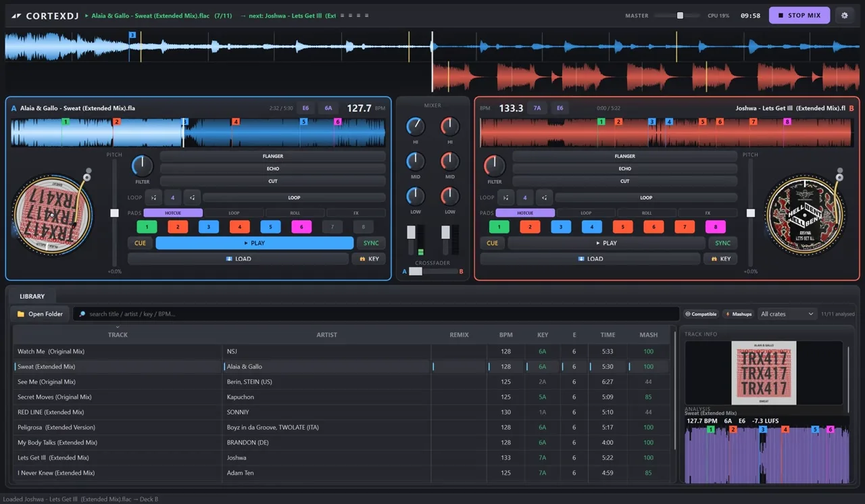Image resolution: width=865 pixels, height=504 pixels.
Task: Click the Deck B HI EQ knob
Action: point(450,126)
